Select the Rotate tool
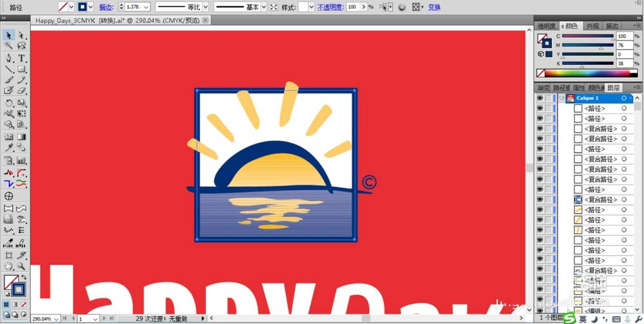Image resolution: width=644 pixels, height=324 pixels. click(8, 102)
